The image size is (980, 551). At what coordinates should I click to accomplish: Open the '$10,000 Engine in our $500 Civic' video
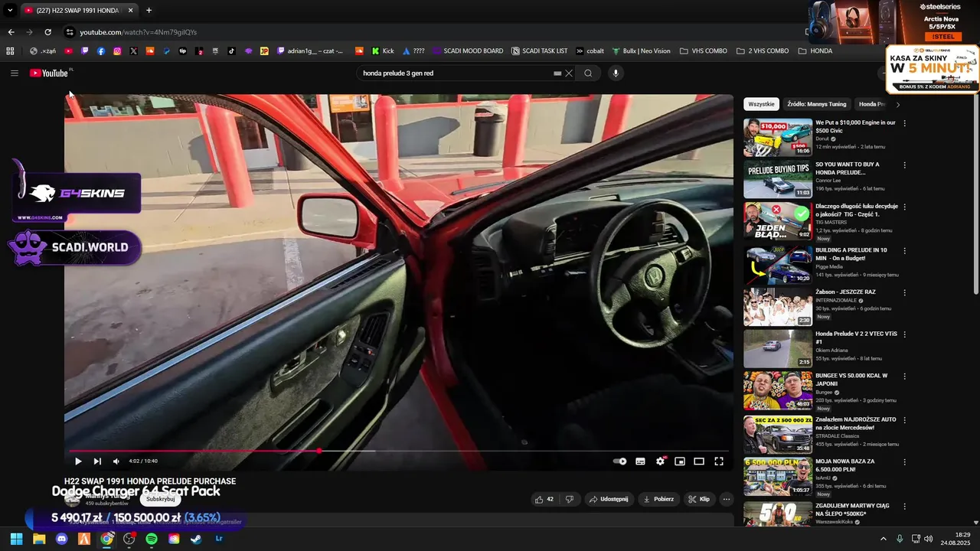click(x=778, y=137)
